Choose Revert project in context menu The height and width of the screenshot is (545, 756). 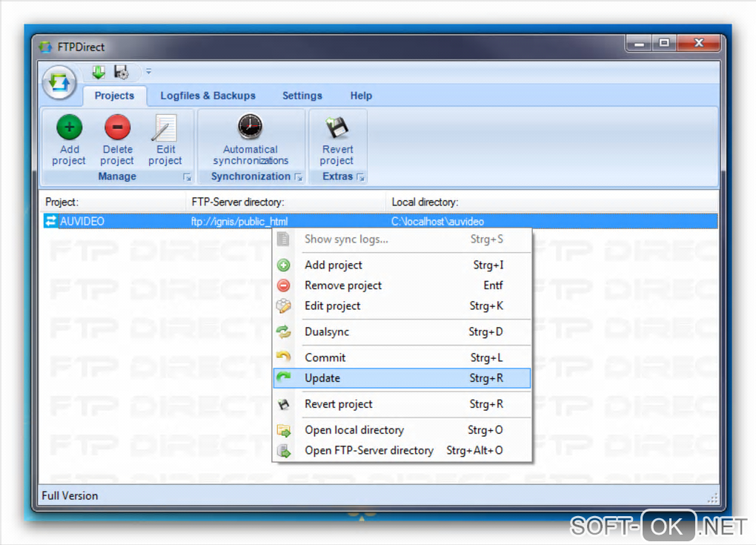402,404
